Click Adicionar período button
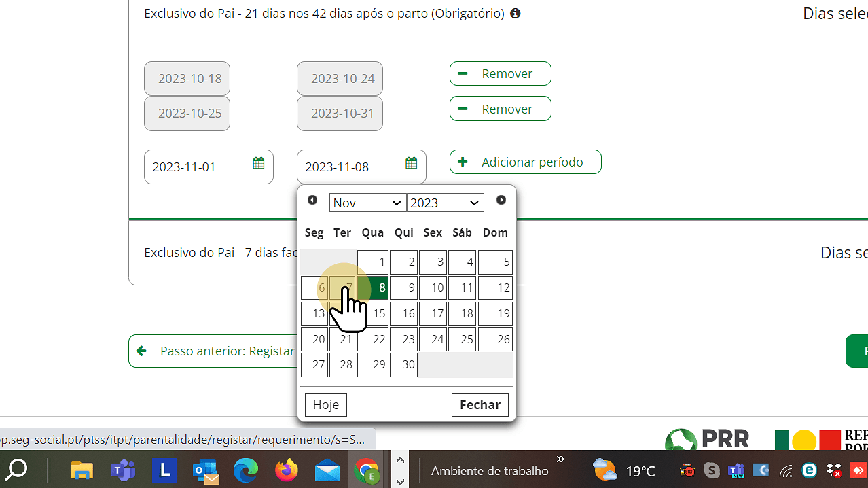Image resolution: width=868 pixels, height=488 pixels. tap(525, 162)
